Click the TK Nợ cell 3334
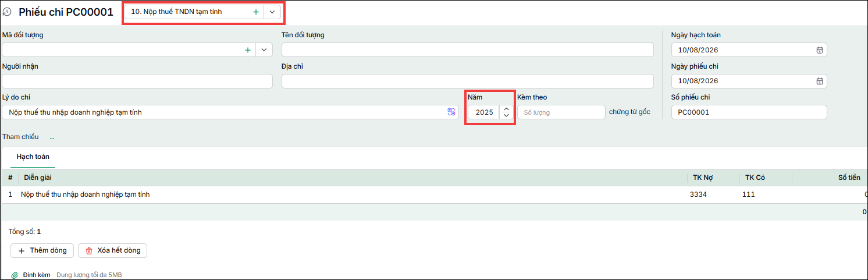Viewport: 868px width, 280px height. tap(698, 194)
